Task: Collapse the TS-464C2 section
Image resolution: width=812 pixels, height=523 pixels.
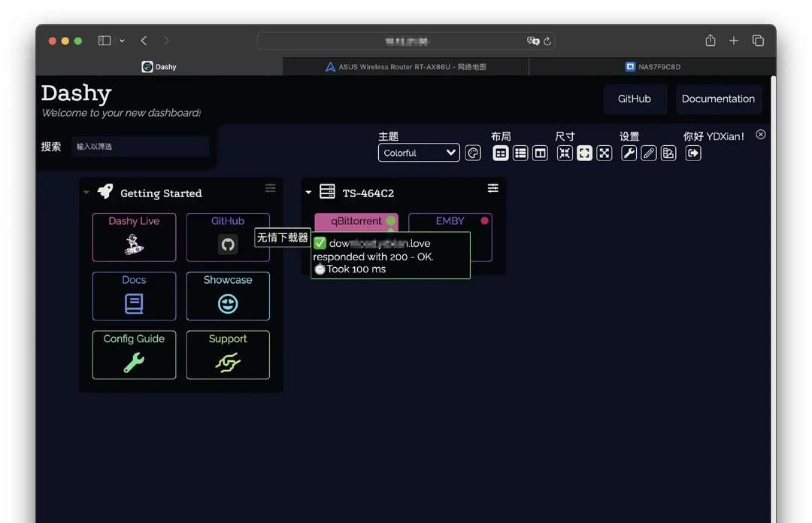Action: (x=308, y=192)
